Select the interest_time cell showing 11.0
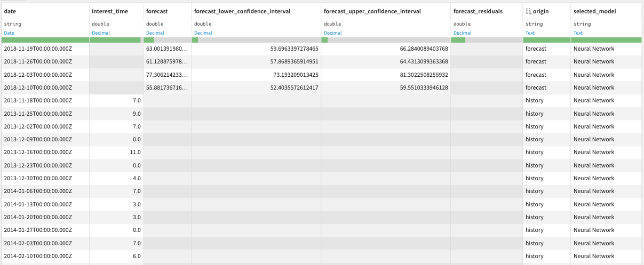This screenshot has width=644, height=265. point(116,152)
